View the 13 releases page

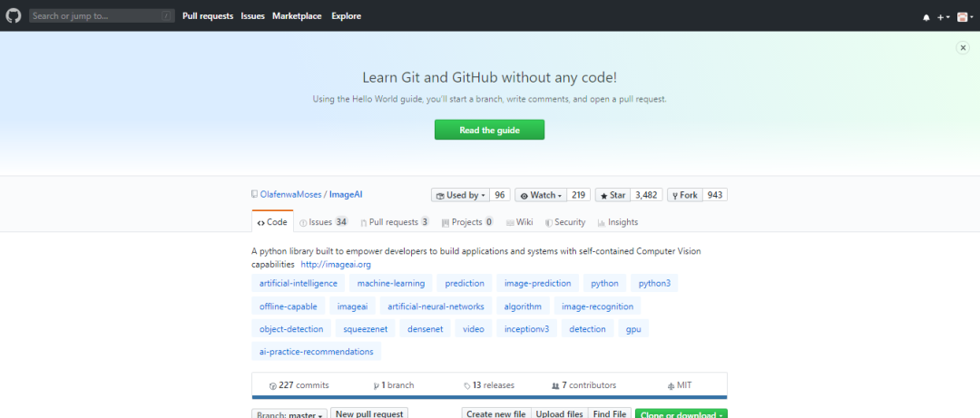coord(489,384)
